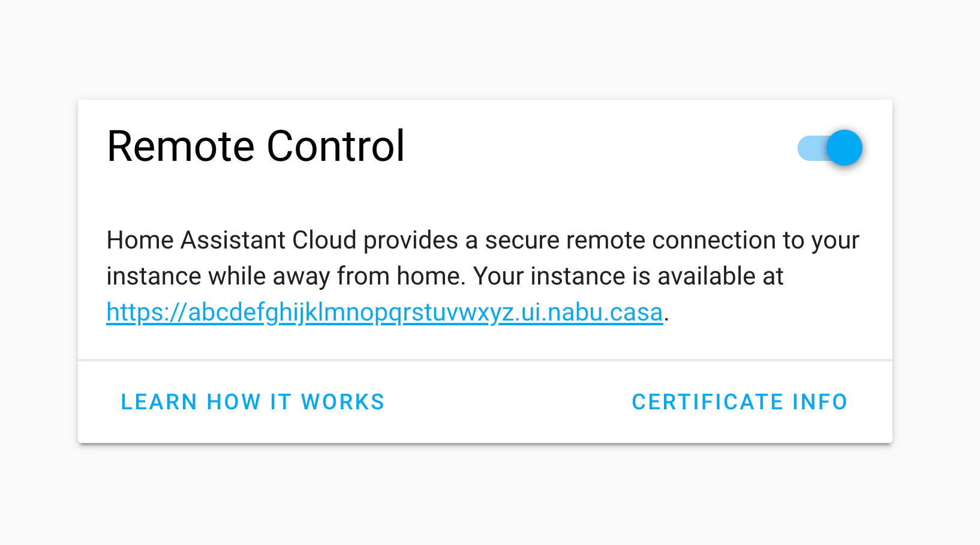Select the Remote Control heading

pos(255,145)
